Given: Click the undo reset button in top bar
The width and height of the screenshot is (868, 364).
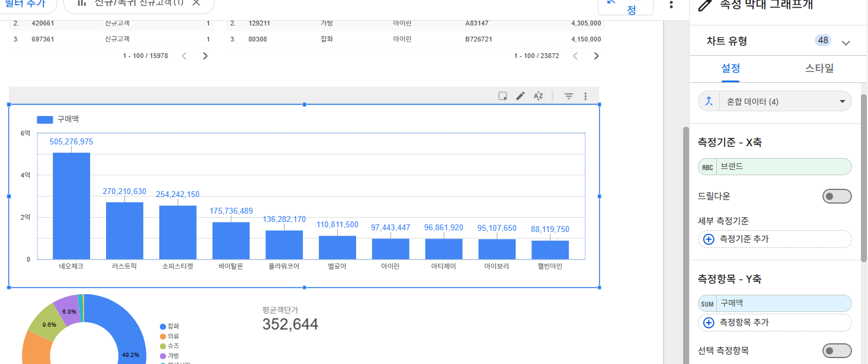Looking at the screenshot, I should [626, 6].
